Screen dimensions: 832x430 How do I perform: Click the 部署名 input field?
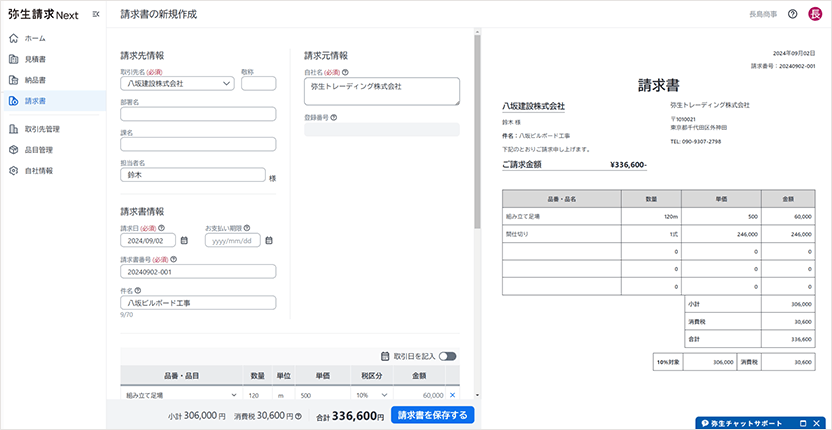(x=198, y=114)
